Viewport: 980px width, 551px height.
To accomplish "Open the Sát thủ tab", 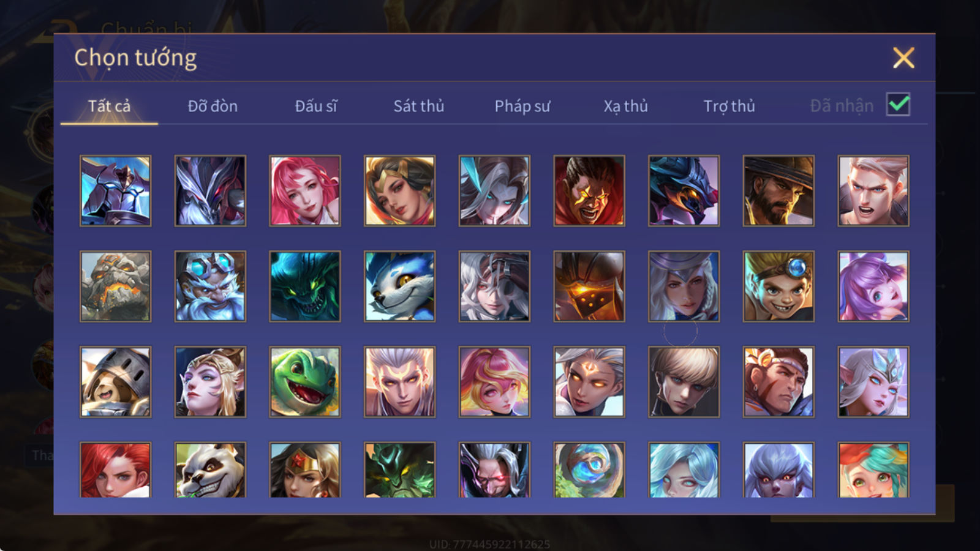I will pyautogui.click(x=419, y=106).
